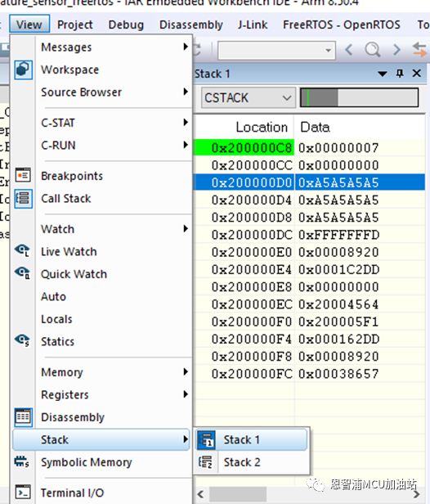Select Stack 1 from submenu

252,439
